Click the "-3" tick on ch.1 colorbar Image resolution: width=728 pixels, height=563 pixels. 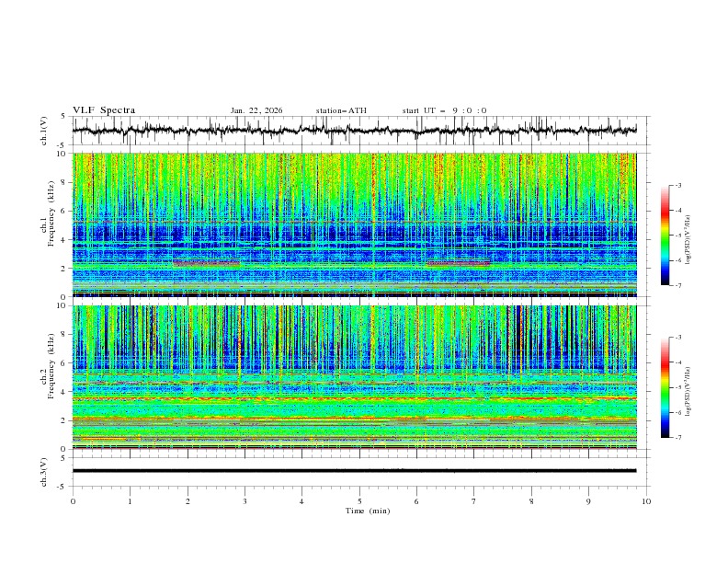click(677, 185)
